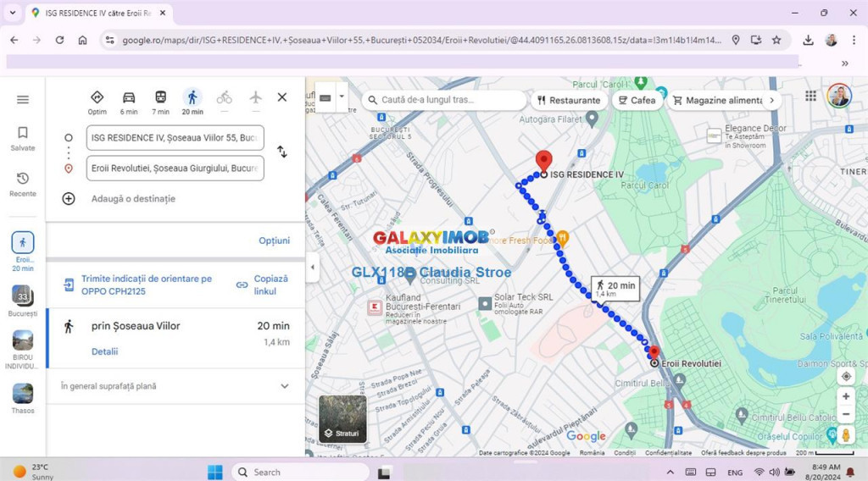This screenshot has width=868, height=481.
Task: Select the driving travel mode icon
Action: [x=129, y=97]
